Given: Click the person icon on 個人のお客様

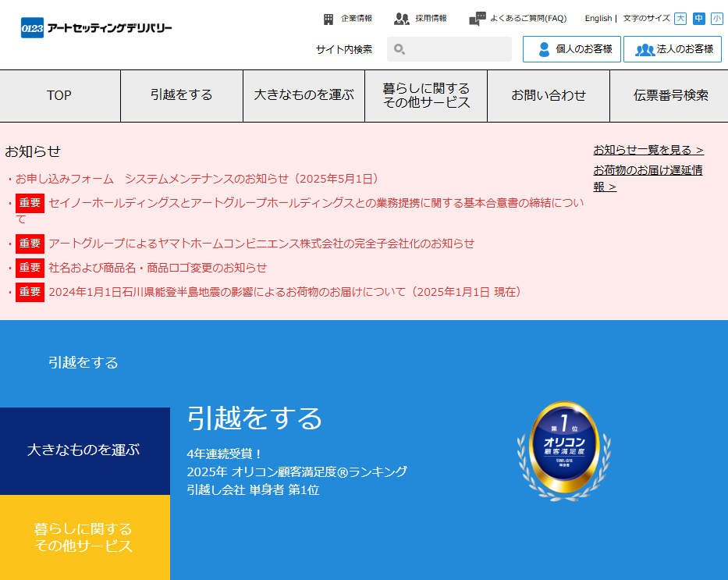Looking at the screenshot, I should [x=544, y=49].
